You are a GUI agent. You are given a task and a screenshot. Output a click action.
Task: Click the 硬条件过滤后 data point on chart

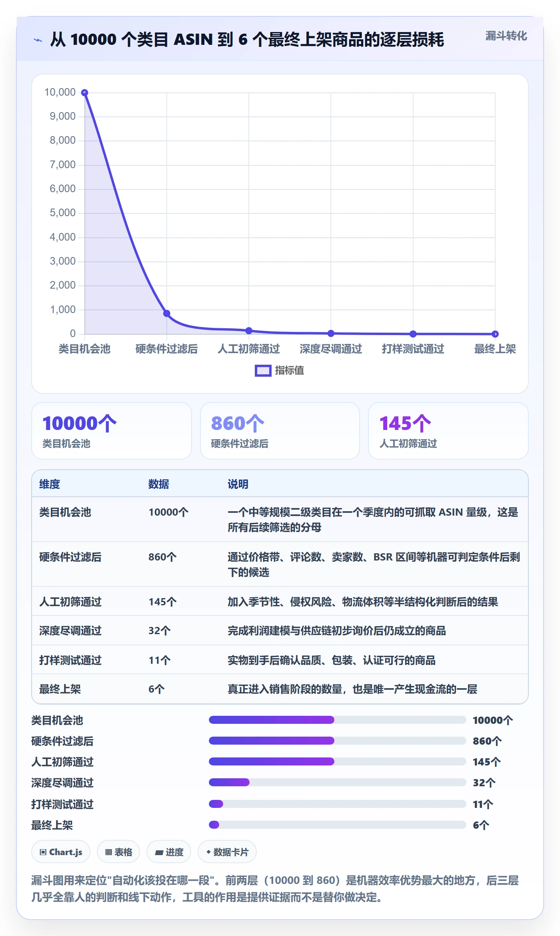pyautogui.click(x=167, y=313)
